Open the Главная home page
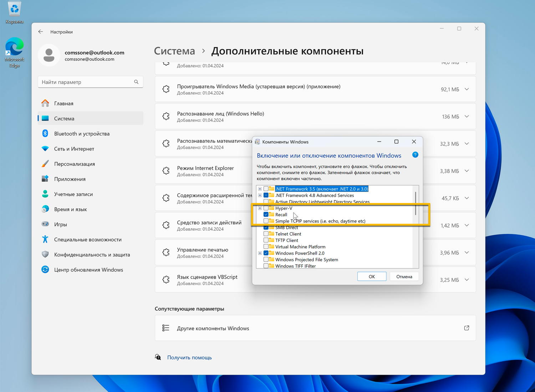Screen dimensions: 535x392 tap(90, 103)
